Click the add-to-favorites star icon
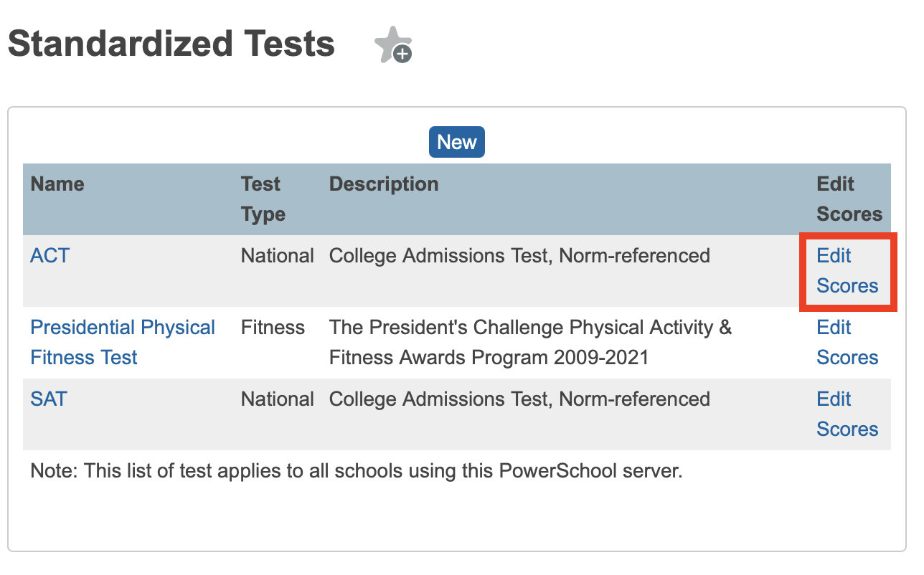Screen dimensions: 924x575 [392, 44]
